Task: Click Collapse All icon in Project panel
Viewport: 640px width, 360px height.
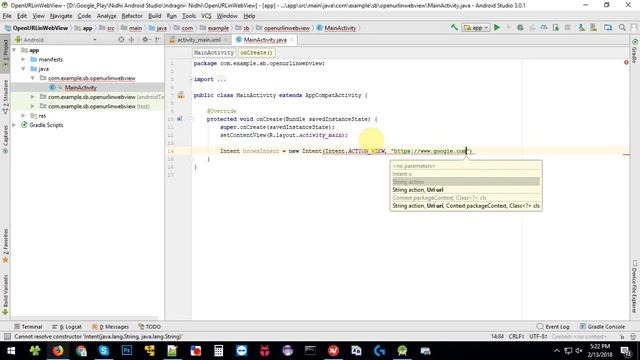Action: tap(131, 40)
